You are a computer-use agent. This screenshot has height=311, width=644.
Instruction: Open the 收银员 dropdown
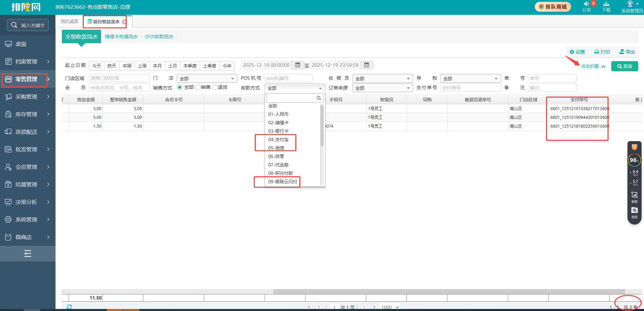tap(383, 78)
